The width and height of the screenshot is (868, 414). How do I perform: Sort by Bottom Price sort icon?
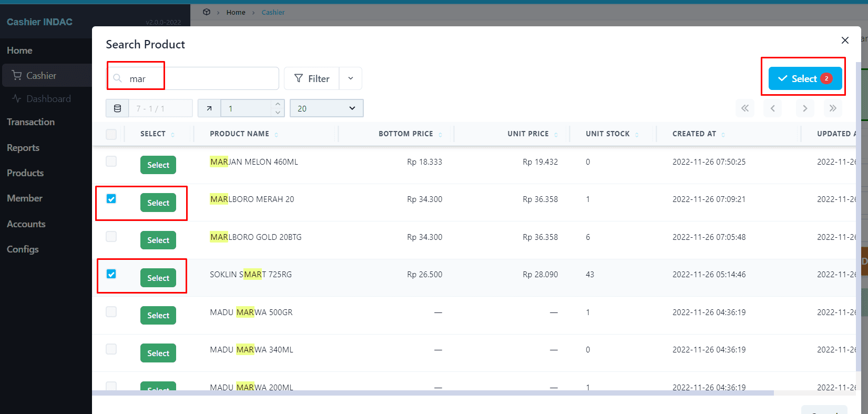(440, 135)
